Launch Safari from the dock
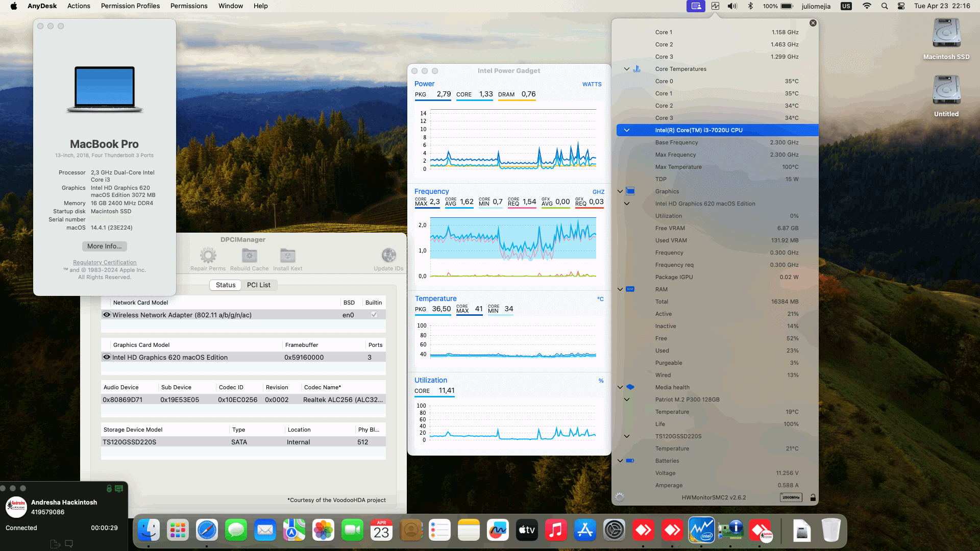Viewport: 980px width, 551px height. tap(207, 531)
